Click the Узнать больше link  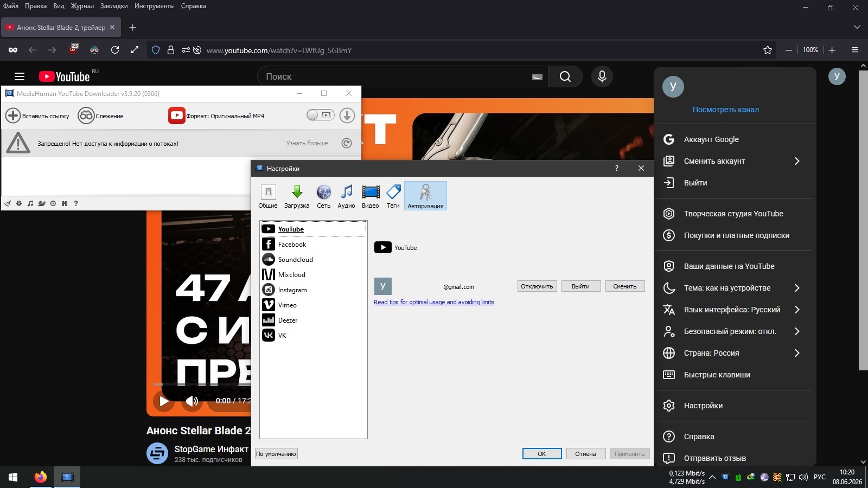tap(307, 143)
